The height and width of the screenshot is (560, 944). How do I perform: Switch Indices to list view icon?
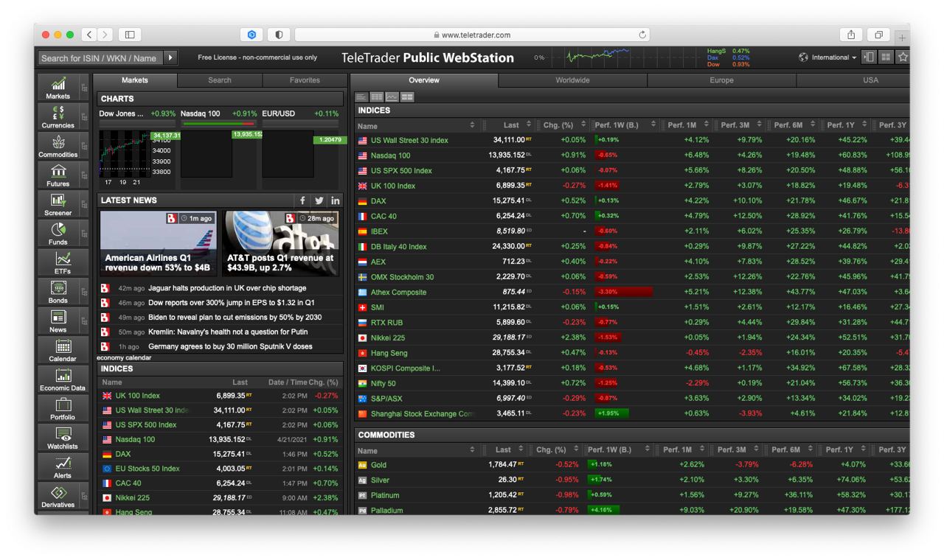(x=361, y=97)
